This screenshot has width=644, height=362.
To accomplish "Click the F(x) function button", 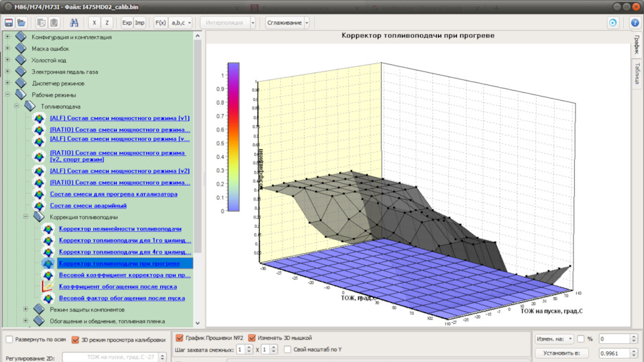I will coord(160,23).
